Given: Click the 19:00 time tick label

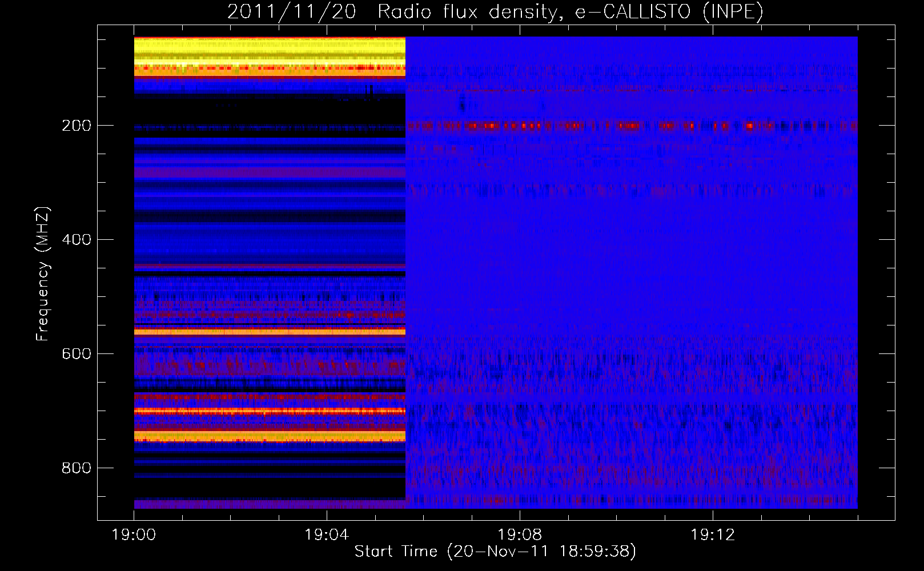Looking at the screenshot, I should (134, 535).
